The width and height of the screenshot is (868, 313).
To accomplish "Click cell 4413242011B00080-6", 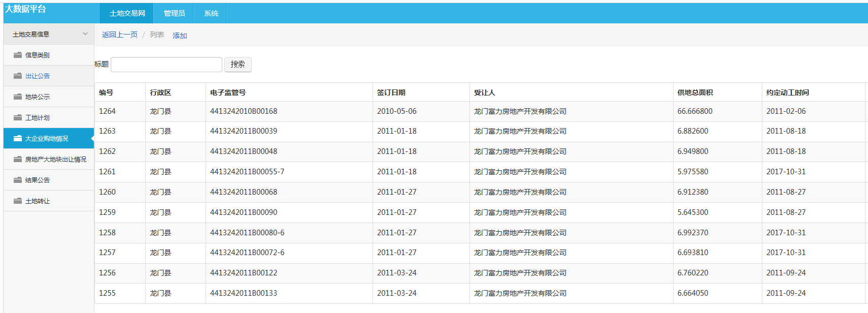I will 247,233.
